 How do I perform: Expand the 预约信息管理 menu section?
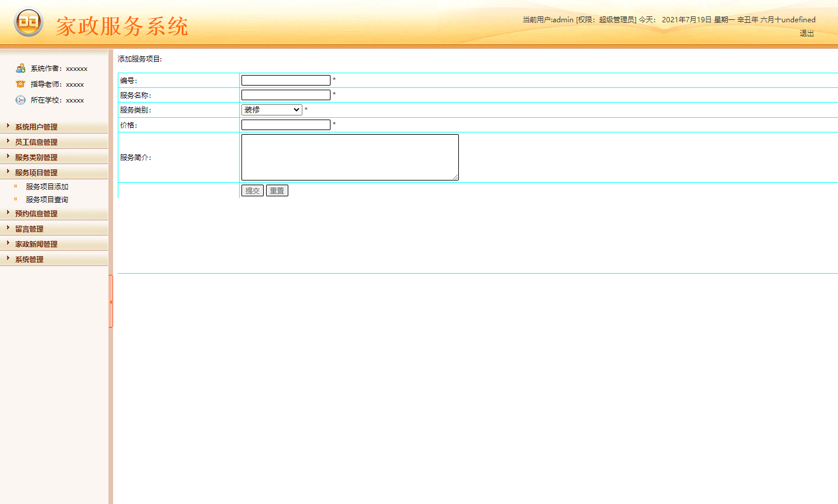(x=37, y=213)
